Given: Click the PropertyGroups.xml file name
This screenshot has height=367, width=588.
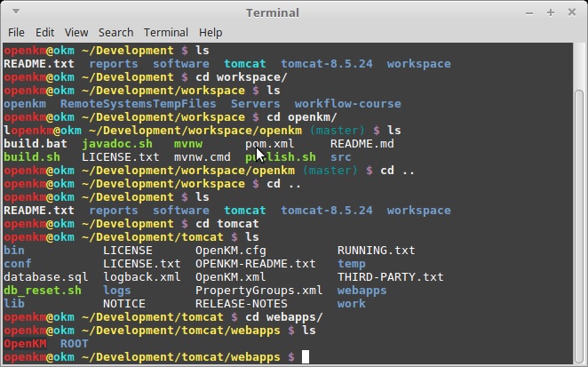Looking at the screenshot, I should point(258,291).
